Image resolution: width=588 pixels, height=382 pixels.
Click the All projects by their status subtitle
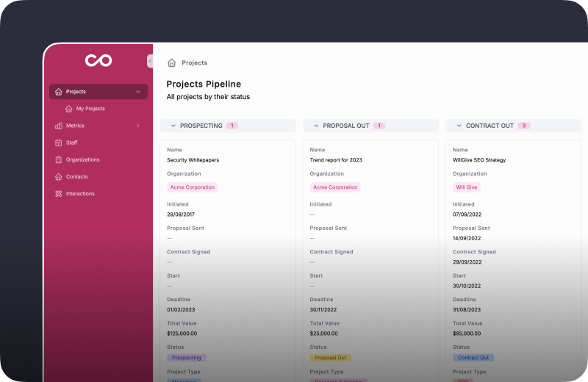pos(208,97)
